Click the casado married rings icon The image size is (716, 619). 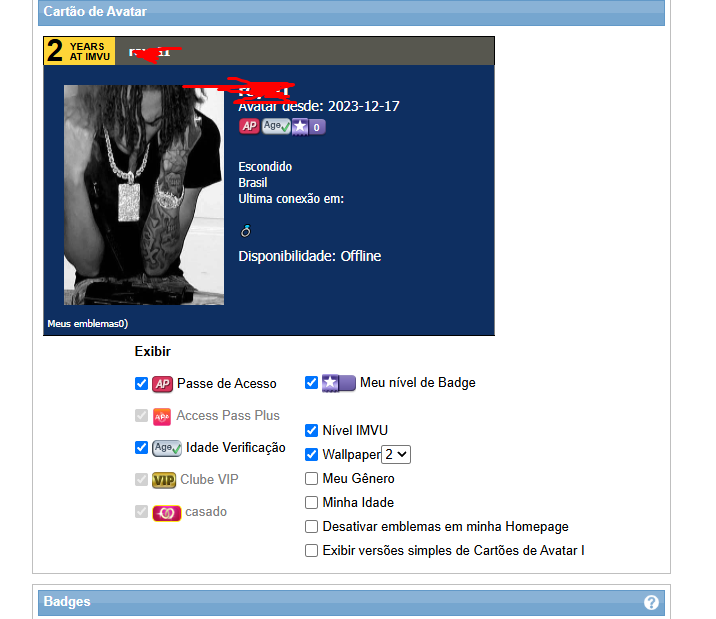click(166, 513)
